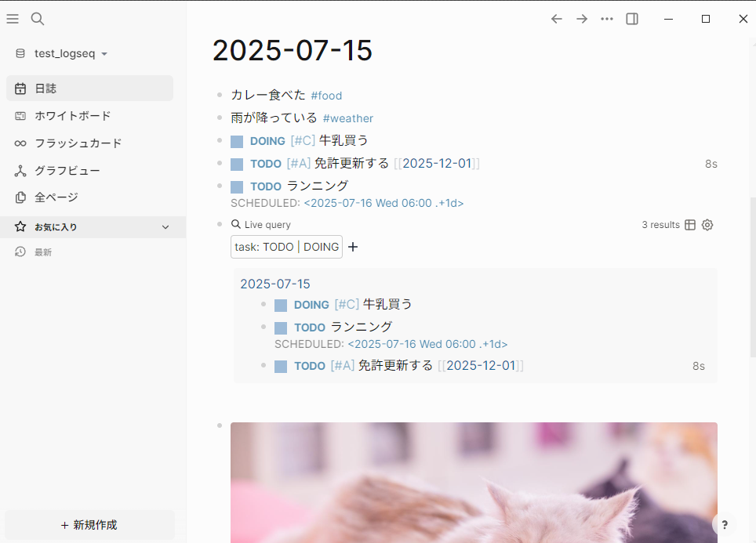Collapse the お気に入り section chevron
The height and width of the screenshot is (543, 756).
coord(165,227)
